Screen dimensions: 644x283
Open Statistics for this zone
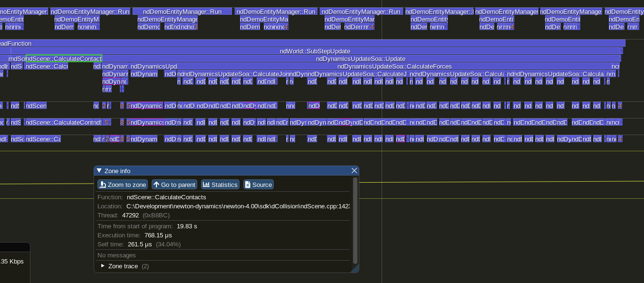[x=220, y=185]
